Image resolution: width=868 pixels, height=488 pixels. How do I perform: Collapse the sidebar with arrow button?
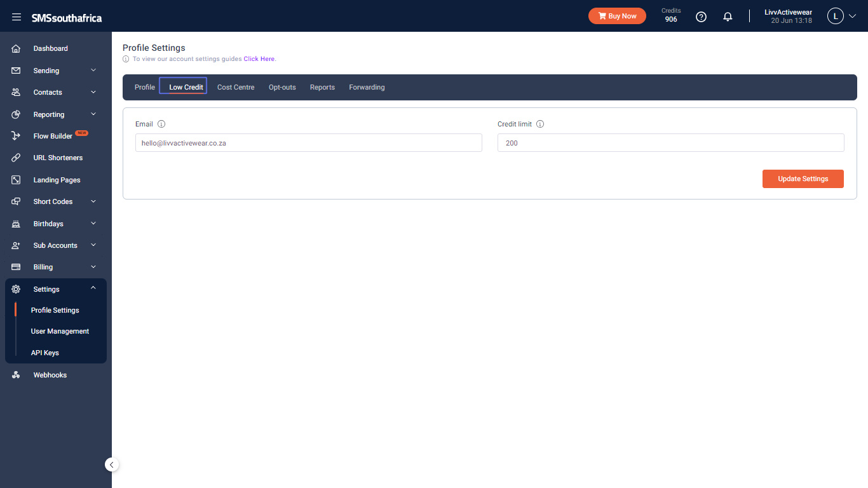pyautogui.click(x=112, y=464)
